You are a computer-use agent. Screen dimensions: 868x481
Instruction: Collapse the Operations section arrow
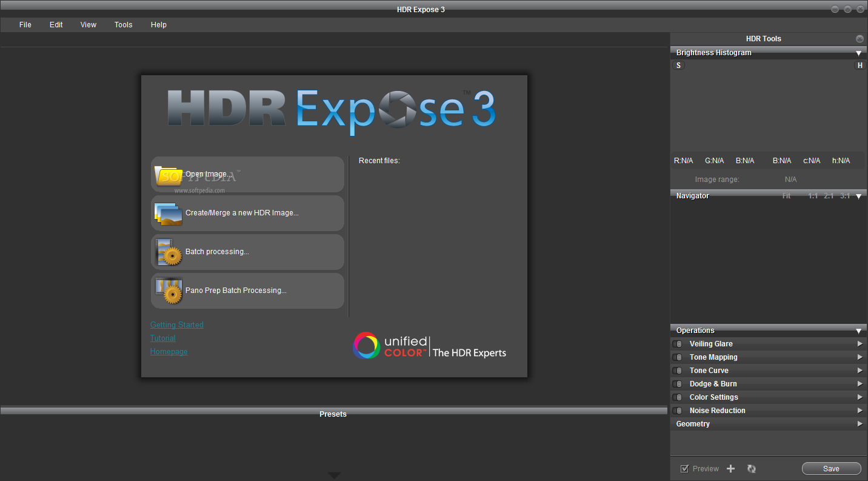coord(858,331)
